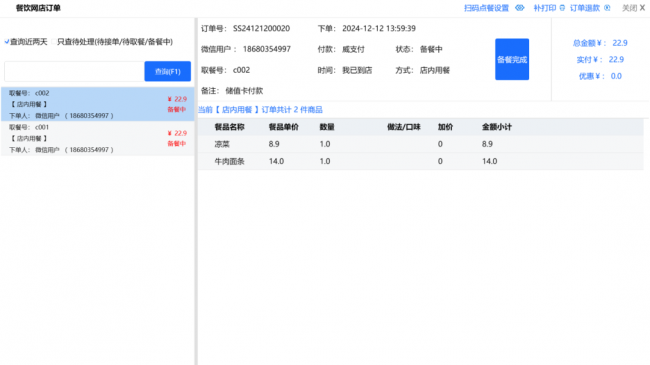Open 订单退款 refund option

(x=585, y=8)
